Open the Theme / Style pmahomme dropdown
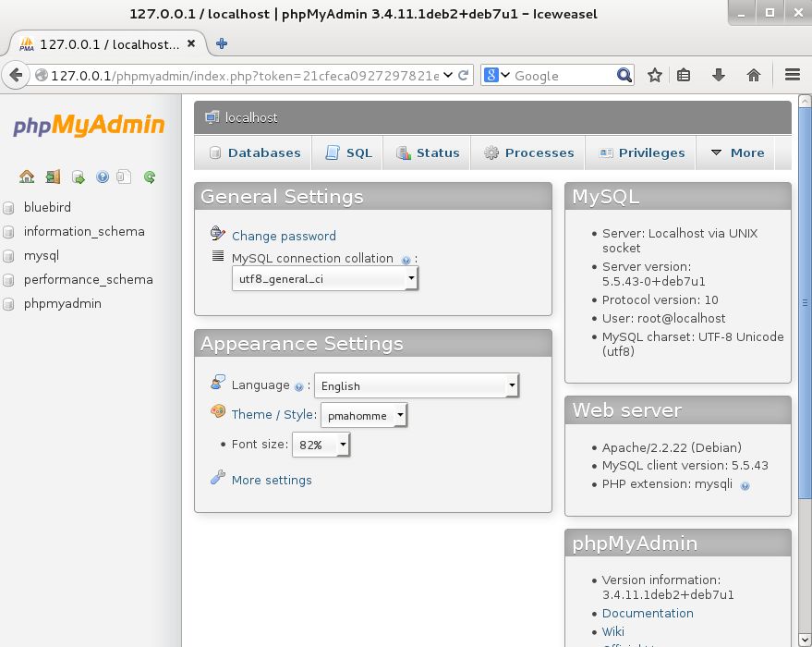Image resolution: width=812 pixels, height=647 pixels. [364, 416]
